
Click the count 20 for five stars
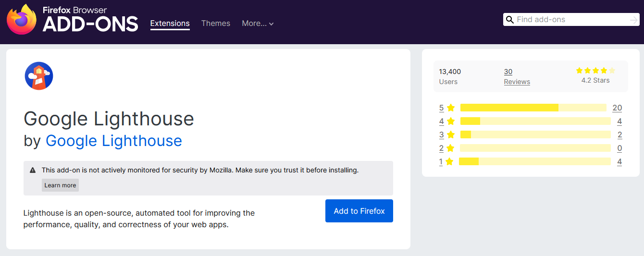click(617, 108)
